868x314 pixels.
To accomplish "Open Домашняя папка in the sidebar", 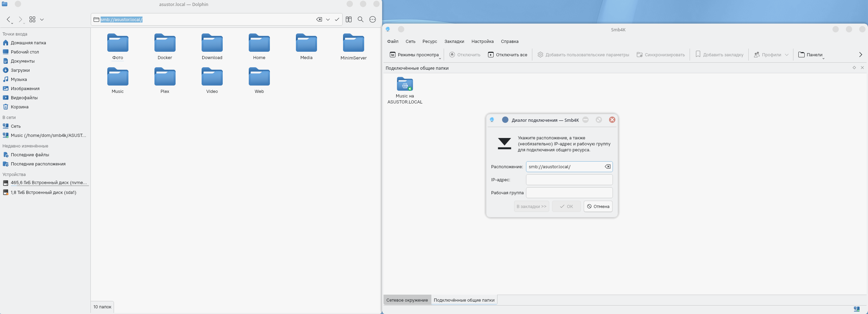I will tap(45, 43).
